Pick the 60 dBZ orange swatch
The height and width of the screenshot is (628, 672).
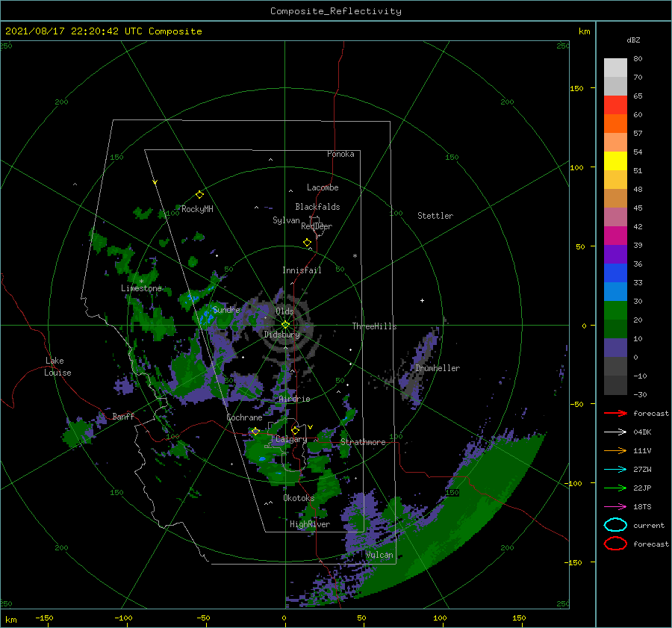(615, 123)
